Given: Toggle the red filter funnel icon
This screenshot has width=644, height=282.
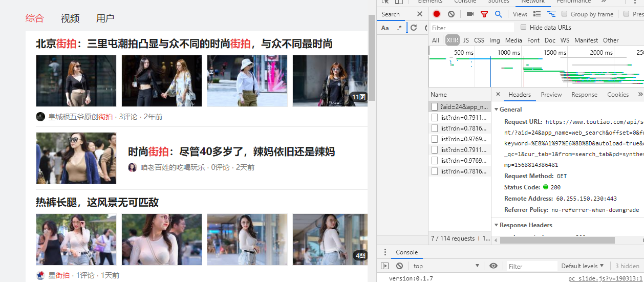Looking at the screenshot, I should pyautogui.click(x=484, y=14).
